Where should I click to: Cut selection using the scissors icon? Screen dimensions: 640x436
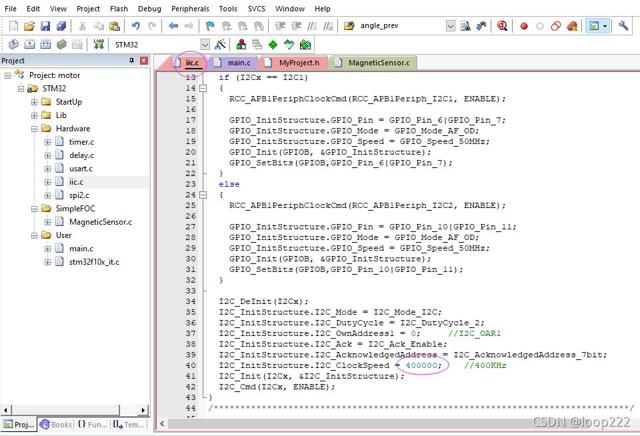[82, 26]
